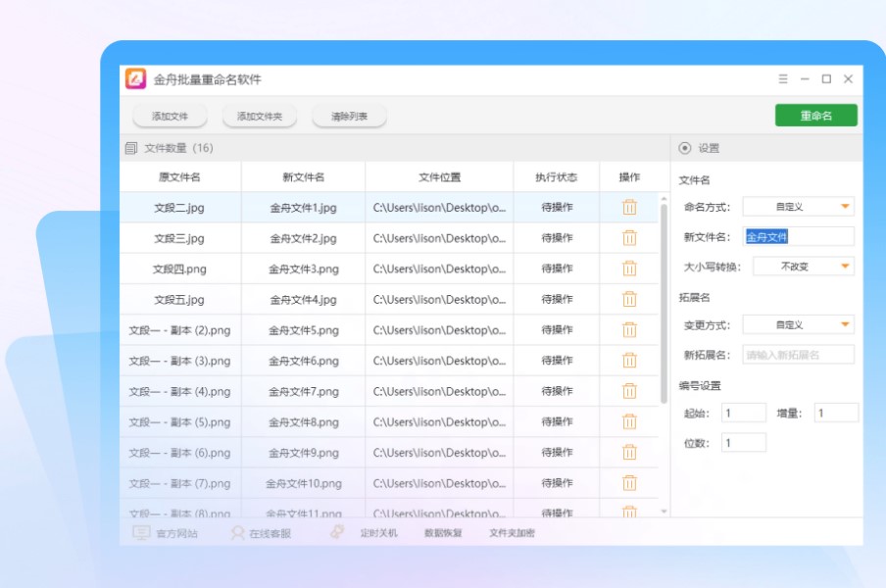Click 添加文件夹 button
Screen dimensions: 886x588
(260, 117)
